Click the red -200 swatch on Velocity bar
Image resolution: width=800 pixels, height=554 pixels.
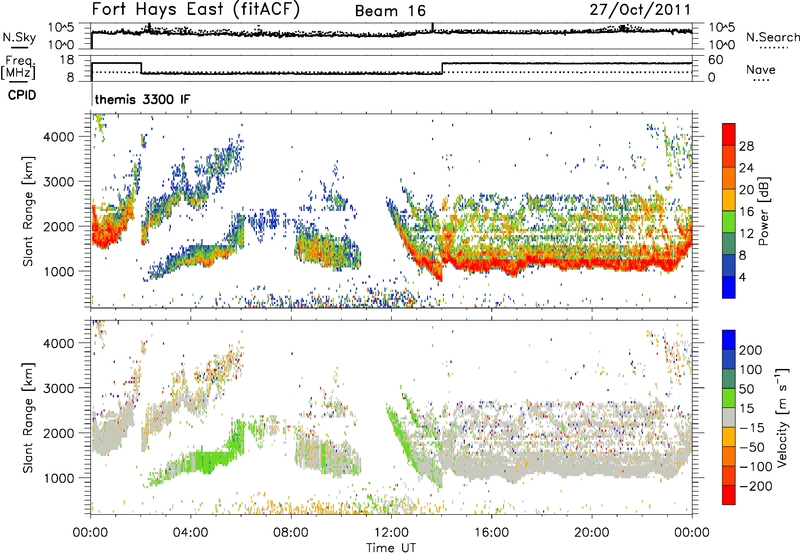[729, 495]
